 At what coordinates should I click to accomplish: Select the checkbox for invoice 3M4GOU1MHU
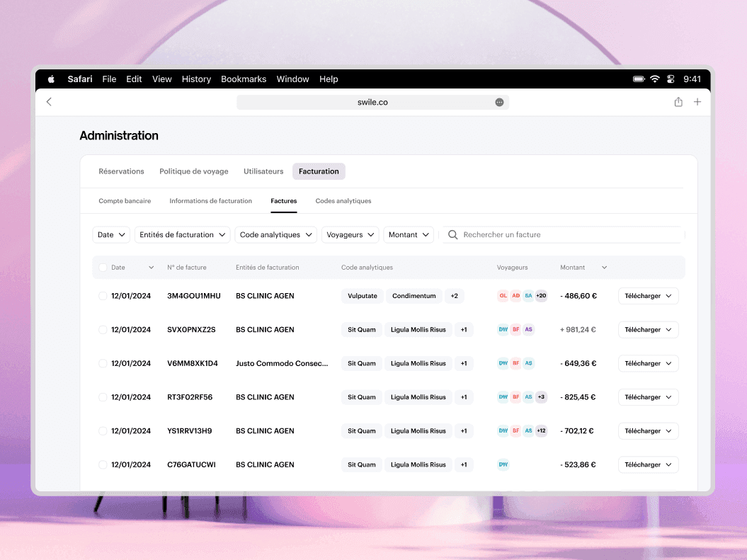103,296
